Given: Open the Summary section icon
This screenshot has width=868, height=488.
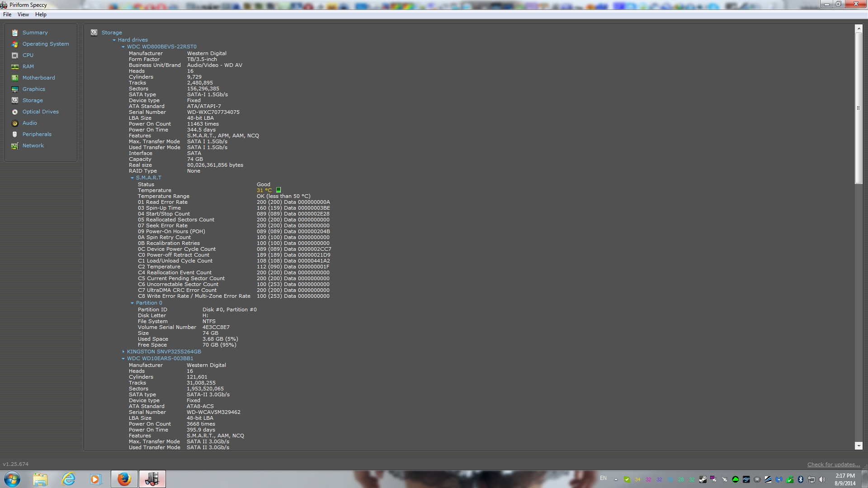Looking at the screenshot, I should pyautogui.click(x=15, y=33).
